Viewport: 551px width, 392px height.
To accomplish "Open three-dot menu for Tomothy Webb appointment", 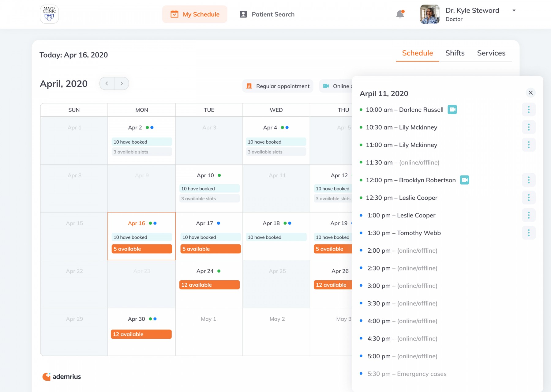I will [x=528, y=233].
